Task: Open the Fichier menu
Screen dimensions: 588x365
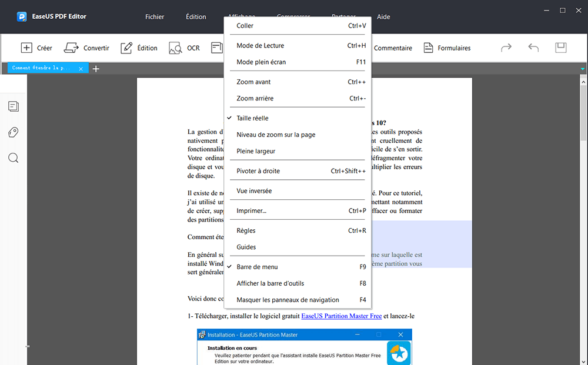Action: point(155,17)
